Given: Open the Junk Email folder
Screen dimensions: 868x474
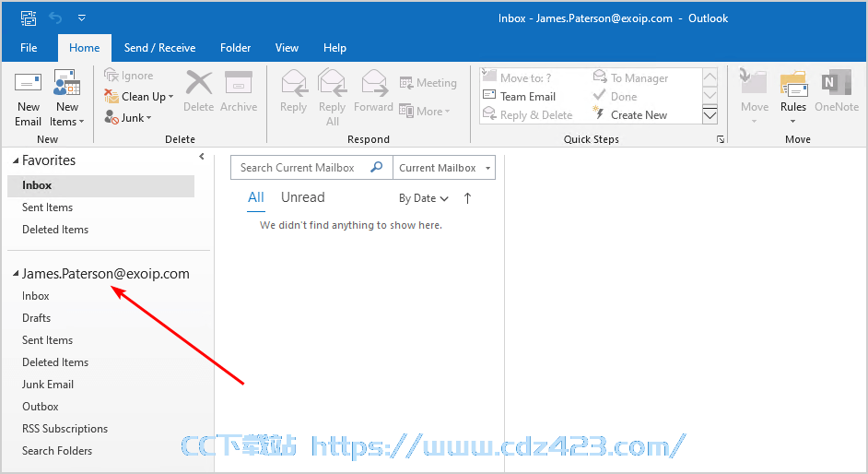Looking at the screenshot, I should pos(48,385).
